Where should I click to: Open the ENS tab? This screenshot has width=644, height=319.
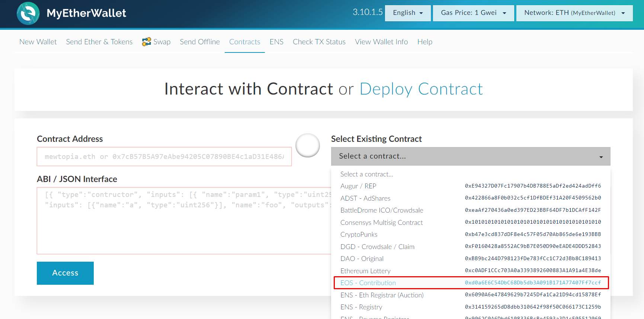pyautogui.click(x=276, y=42)
